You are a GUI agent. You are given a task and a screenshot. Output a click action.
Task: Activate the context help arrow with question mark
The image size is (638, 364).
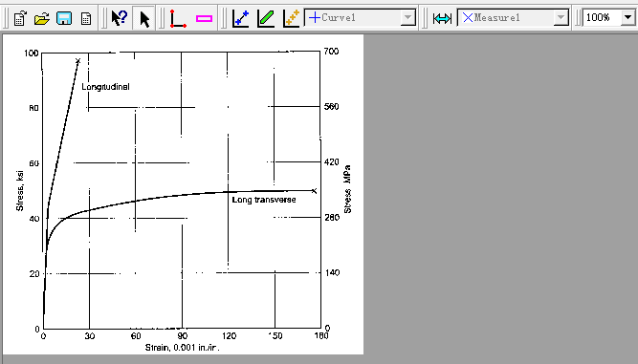(120, 18)
